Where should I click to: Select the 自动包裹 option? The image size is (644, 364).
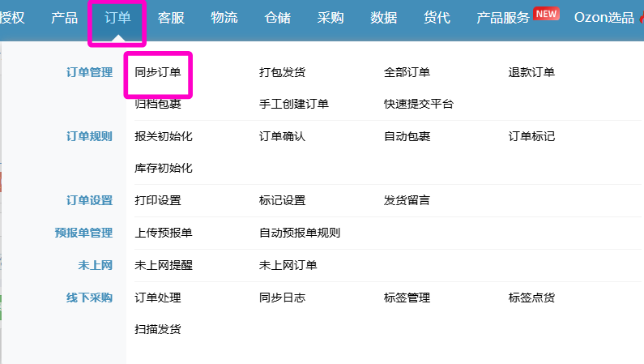407,136
